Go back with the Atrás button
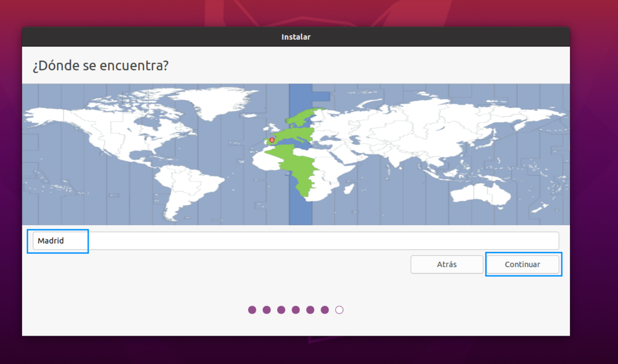Image resolution: width=618 pixels, height=364 pixels. (447, 264)
